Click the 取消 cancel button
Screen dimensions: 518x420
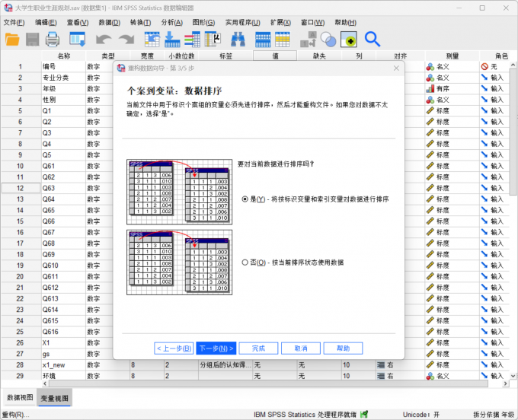point(301,348)
